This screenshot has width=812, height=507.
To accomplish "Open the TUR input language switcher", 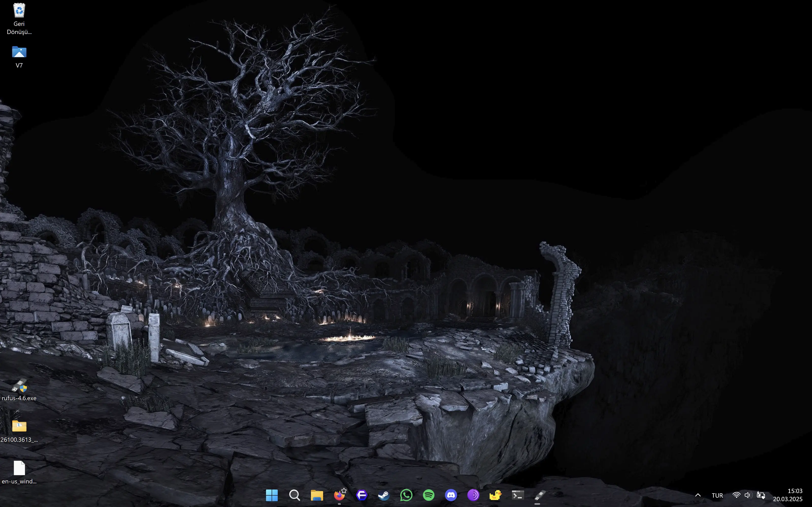I will point(717,495).
